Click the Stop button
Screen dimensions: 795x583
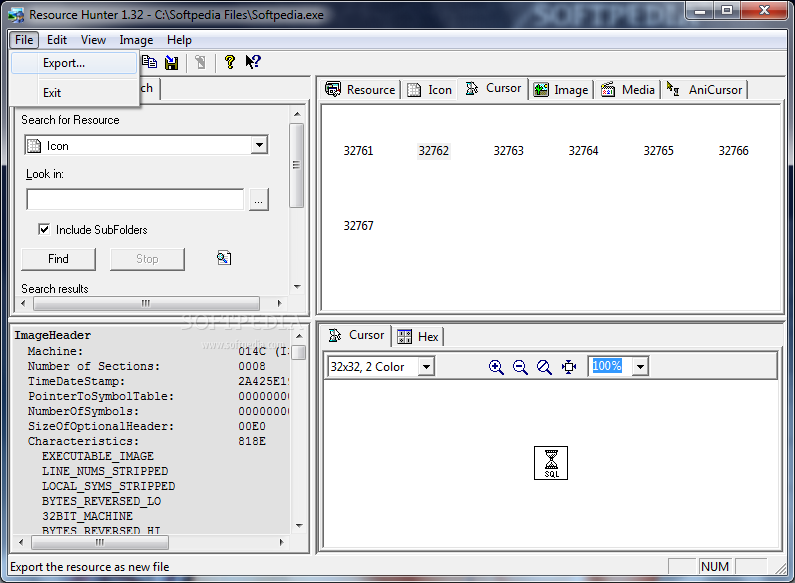coord(147,259)
